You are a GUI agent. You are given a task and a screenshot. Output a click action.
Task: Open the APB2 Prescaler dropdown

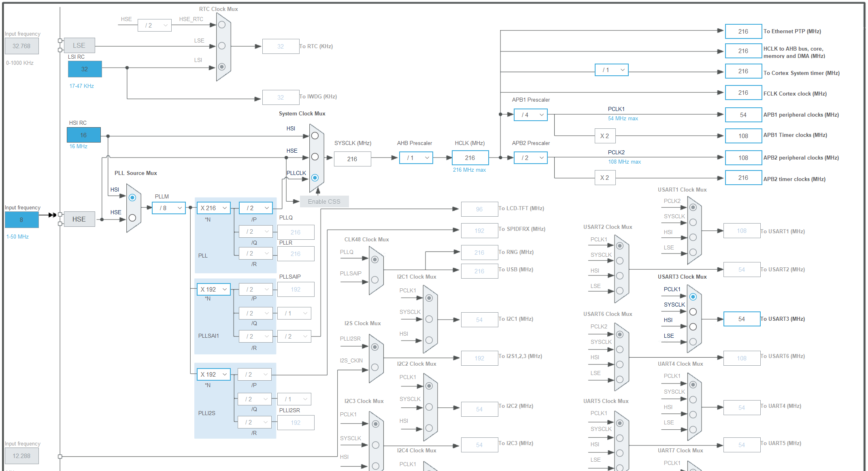pyautogui.click(x=530, y=158)
